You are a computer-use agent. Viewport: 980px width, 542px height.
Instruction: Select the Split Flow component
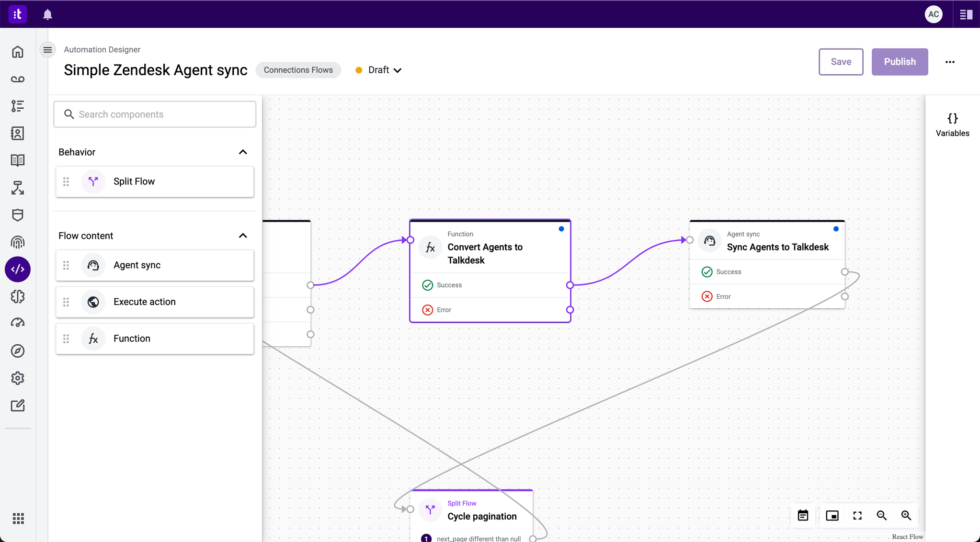(x=155, y=181)
